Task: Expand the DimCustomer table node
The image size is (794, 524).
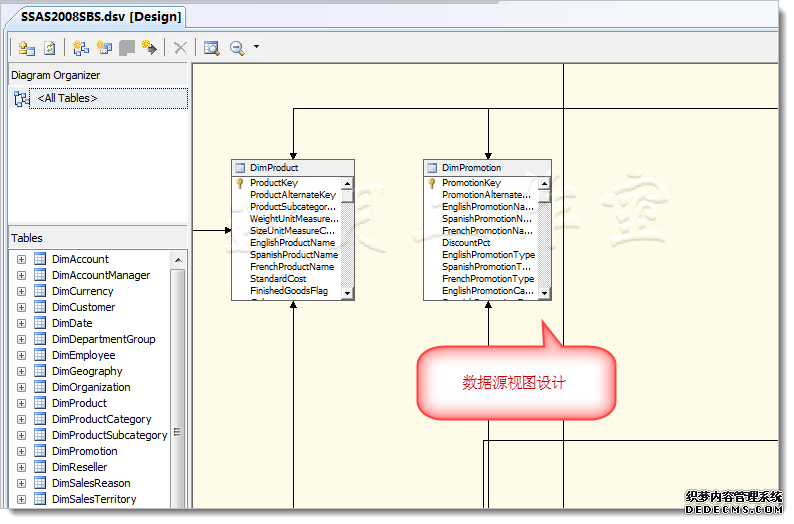Action: pos(21,307)
